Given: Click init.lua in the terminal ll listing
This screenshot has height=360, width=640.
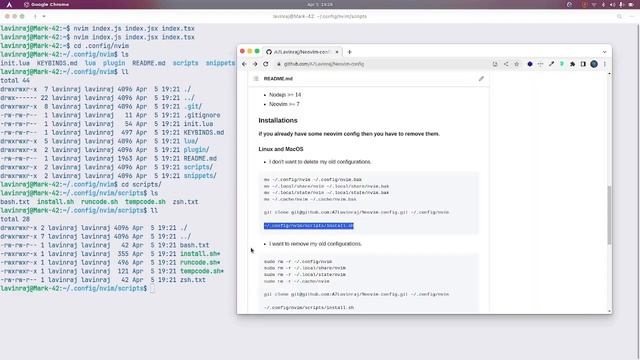Looking at the screenshot, I should (x=198, y=124).
